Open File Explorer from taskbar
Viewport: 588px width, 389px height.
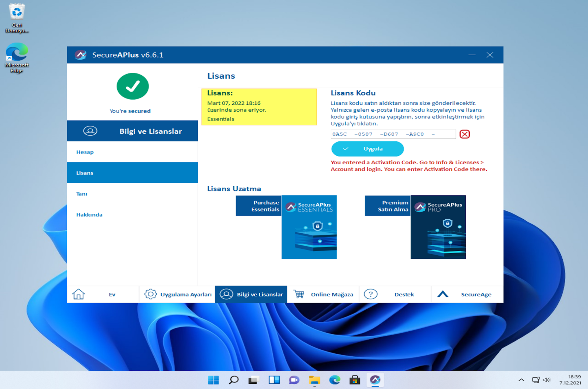click(x=314, y=380)
